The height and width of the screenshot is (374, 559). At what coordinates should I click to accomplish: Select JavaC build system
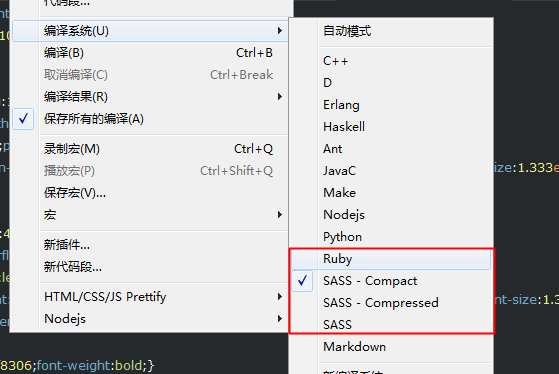coord(391,171)
